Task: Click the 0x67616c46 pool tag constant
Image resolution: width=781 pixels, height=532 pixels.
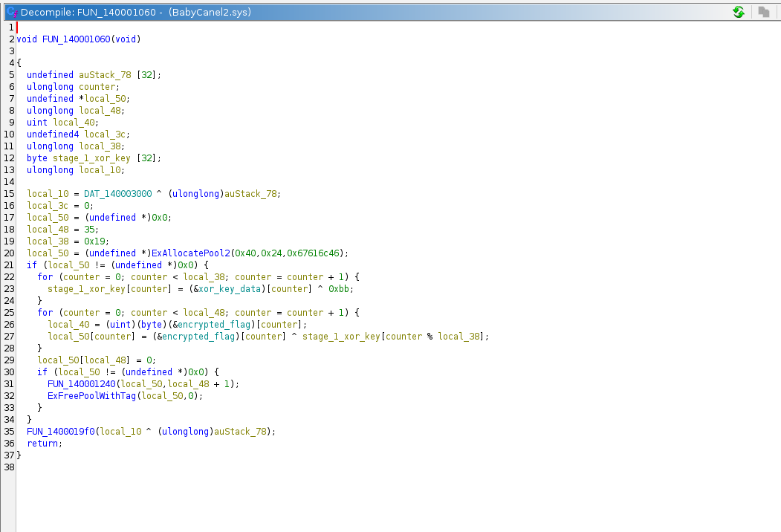Action: pos(313,253)
